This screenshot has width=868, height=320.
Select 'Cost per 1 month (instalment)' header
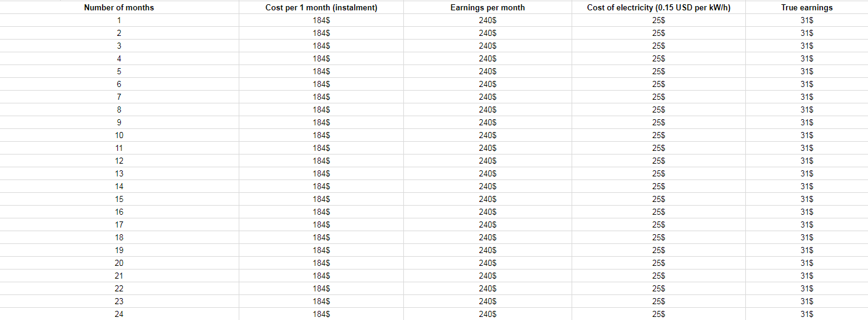point(321,7)
